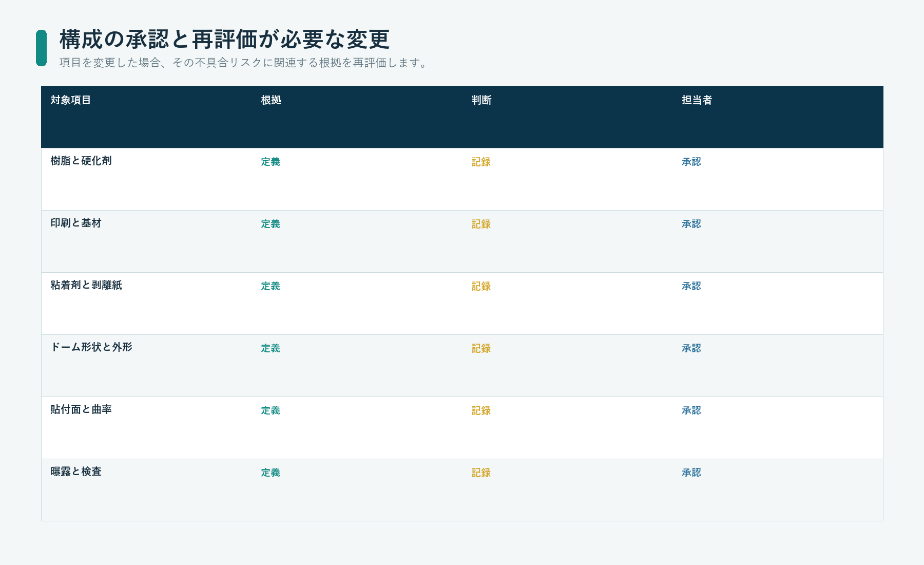Select the 貼付面と曲率 row label
The width and height of the screenshot is (924, 565).
coord(81,409)
